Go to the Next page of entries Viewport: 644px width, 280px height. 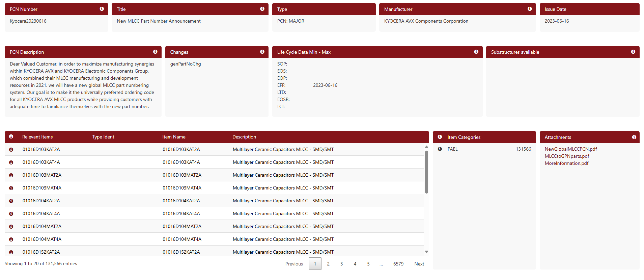click(419, 264)
